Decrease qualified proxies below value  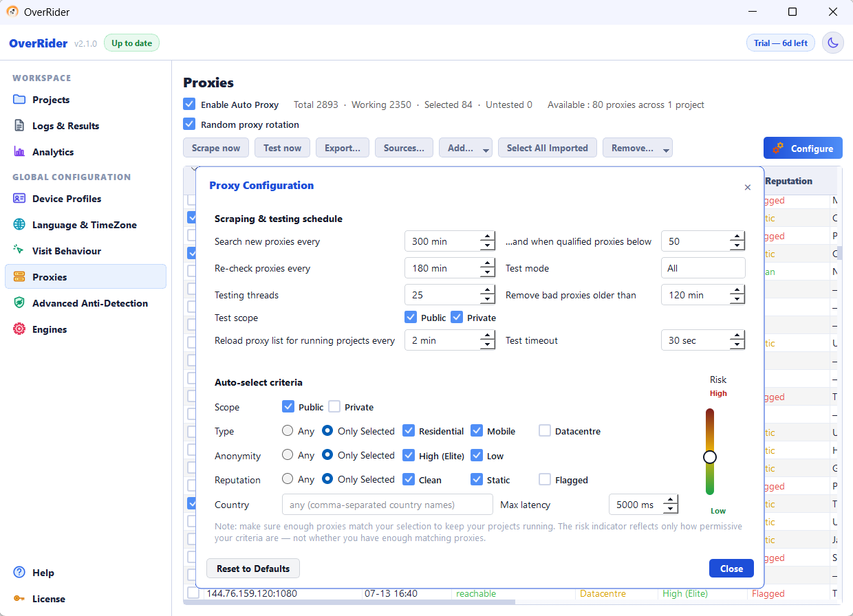737,246
